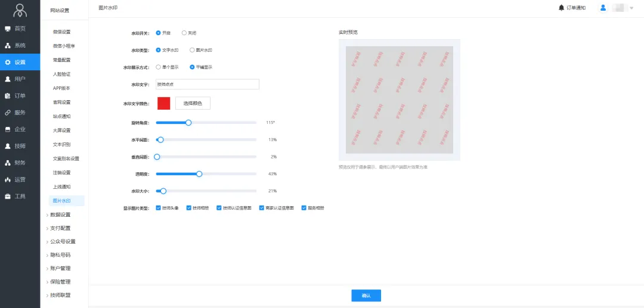The width and height of the screenshot is (644, 308).
Task: Open the user account dropdown arrow
Action: pos(631,8)
